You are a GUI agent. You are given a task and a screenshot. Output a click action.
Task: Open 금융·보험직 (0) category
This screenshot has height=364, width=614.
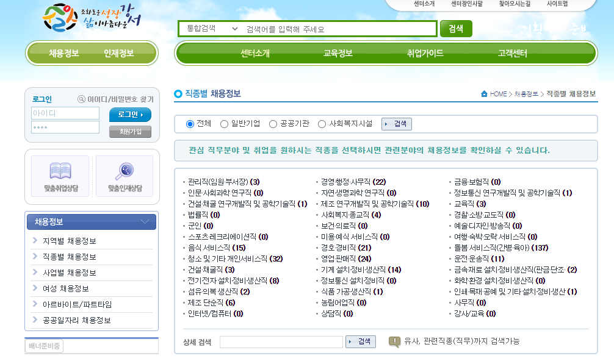click(477, 182)
